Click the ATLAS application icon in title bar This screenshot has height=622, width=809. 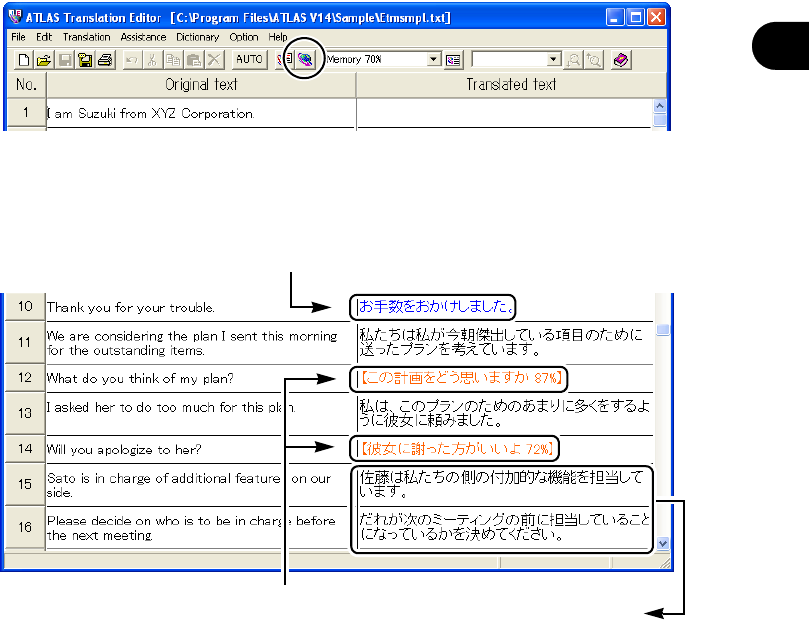coord(15,17)
